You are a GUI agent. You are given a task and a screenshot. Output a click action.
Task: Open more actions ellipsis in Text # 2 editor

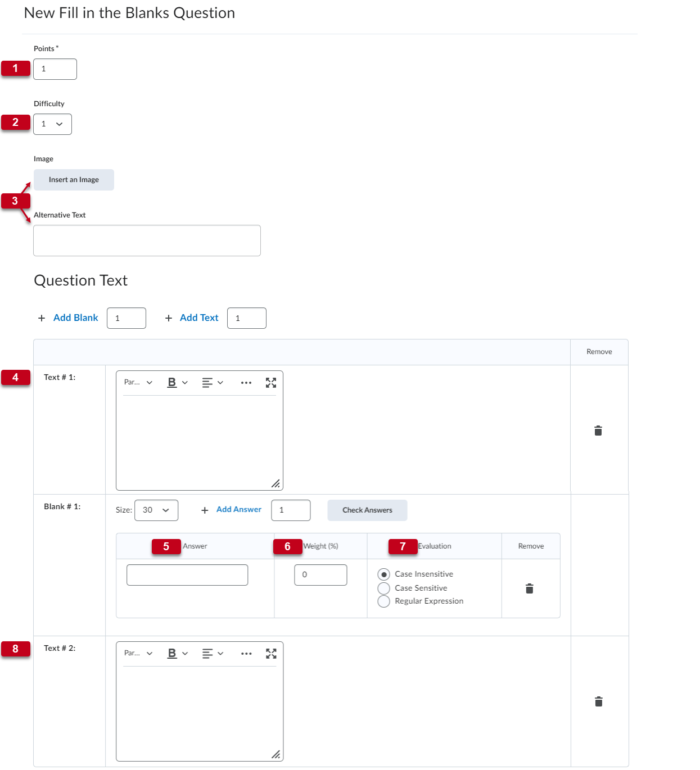click(246, 654)
